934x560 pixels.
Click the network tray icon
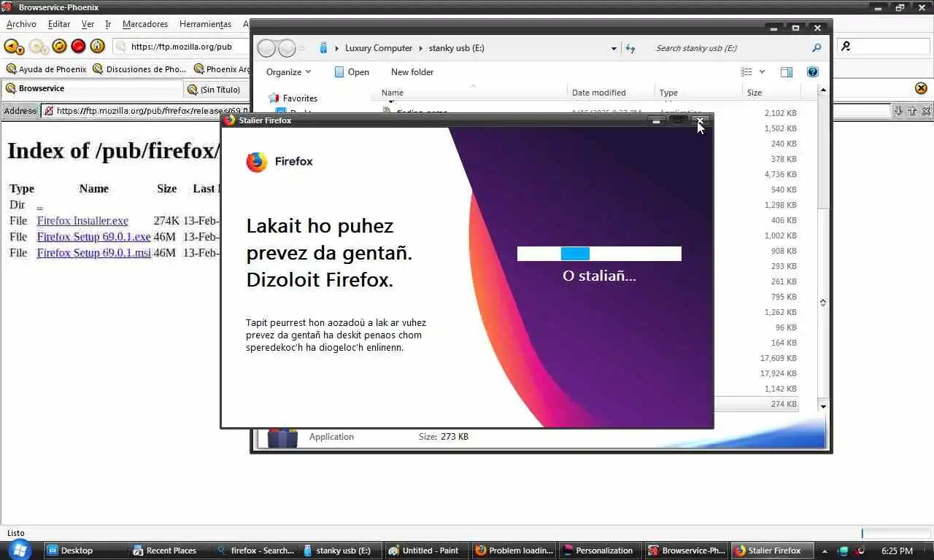click(844, 551)
